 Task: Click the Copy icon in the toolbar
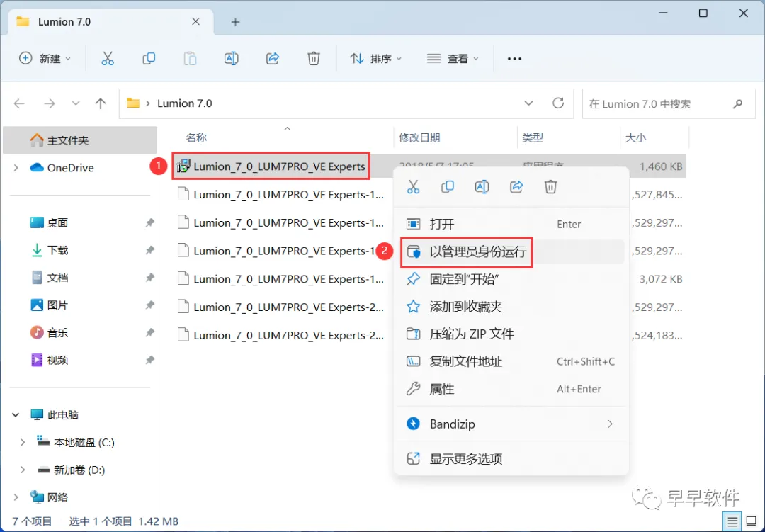(x=149, y=59)
